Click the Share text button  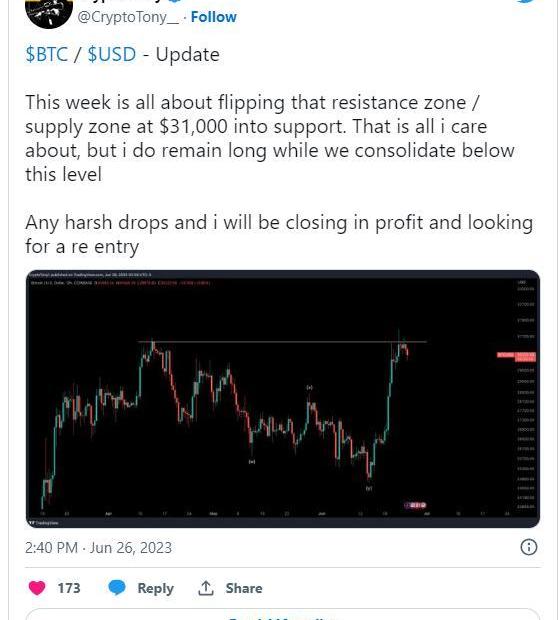(x=244, y=588)
